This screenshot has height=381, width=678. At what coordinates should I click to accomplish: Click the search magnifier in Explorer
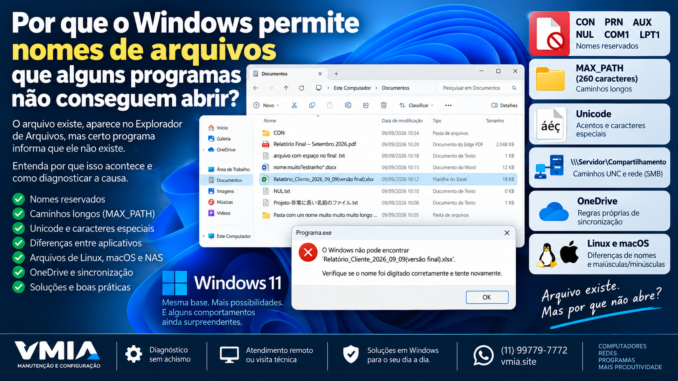(514, 88)
